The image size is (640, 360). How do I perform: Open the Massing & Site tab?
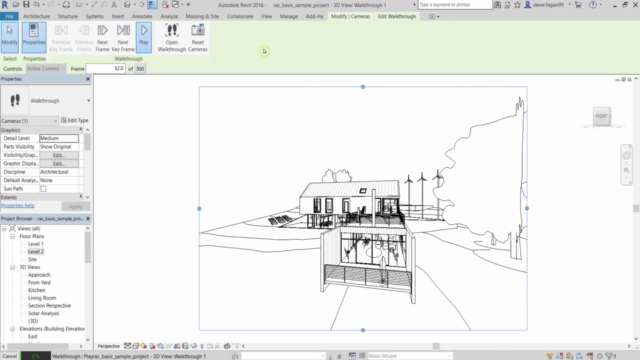[202, 16]
